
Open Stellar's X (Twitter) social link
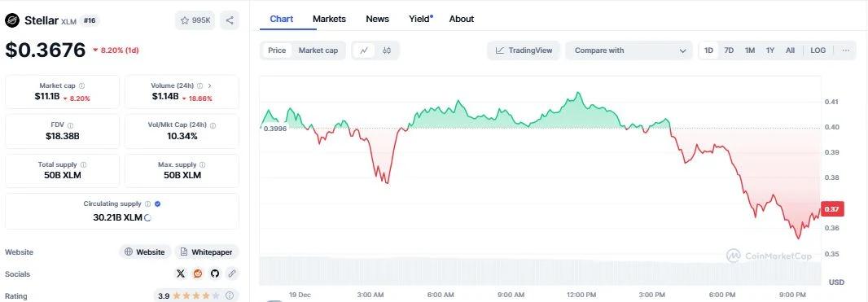pyautogui.click(x=181, y=274)
